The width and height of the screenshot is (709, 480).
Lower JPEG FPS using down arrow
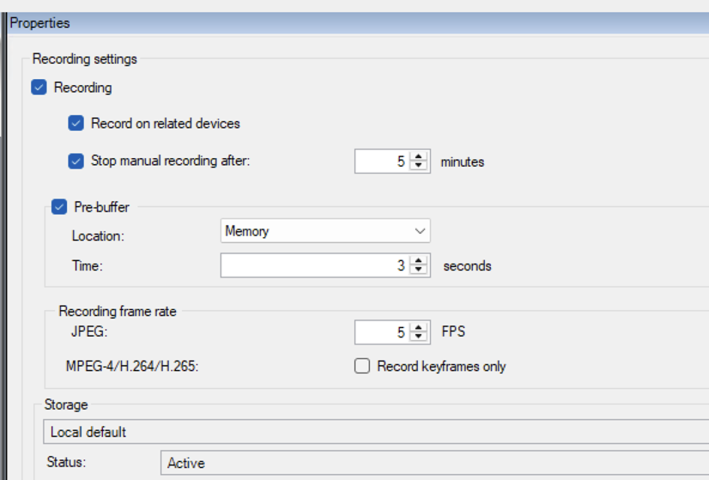point(418,336)
